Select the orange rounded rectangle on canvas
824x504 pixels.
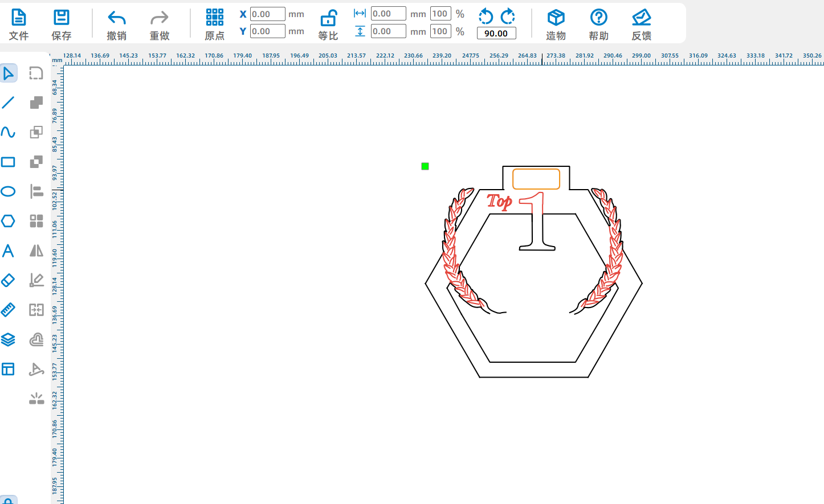[536, 179]
